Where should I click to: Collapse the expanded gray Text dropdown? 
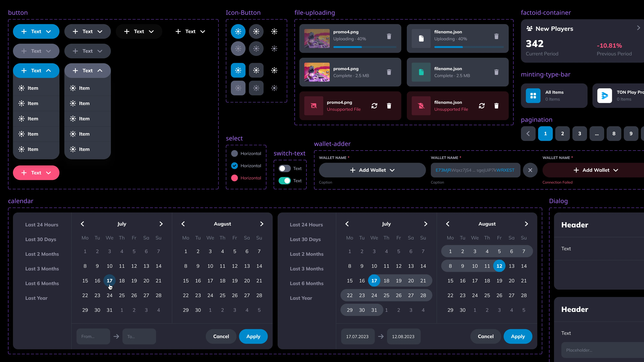point(88,70)
